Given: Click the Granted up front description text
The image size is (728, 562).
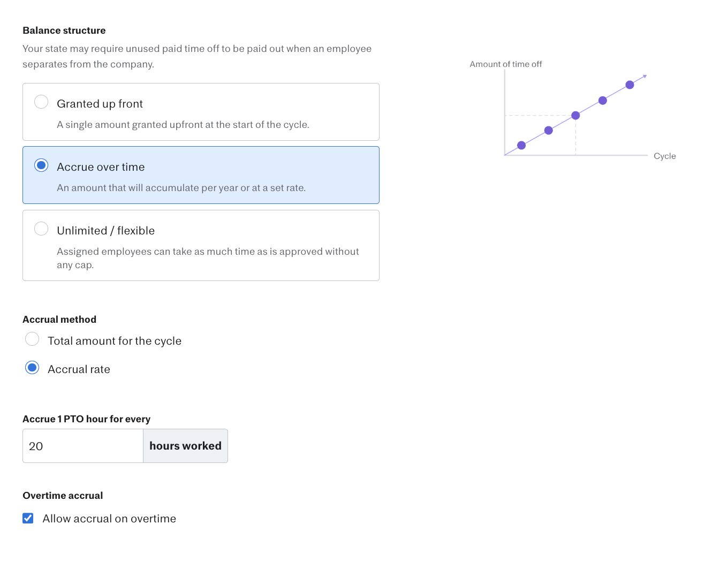Looking at the screenshot, I should click(x=183, y=125).
